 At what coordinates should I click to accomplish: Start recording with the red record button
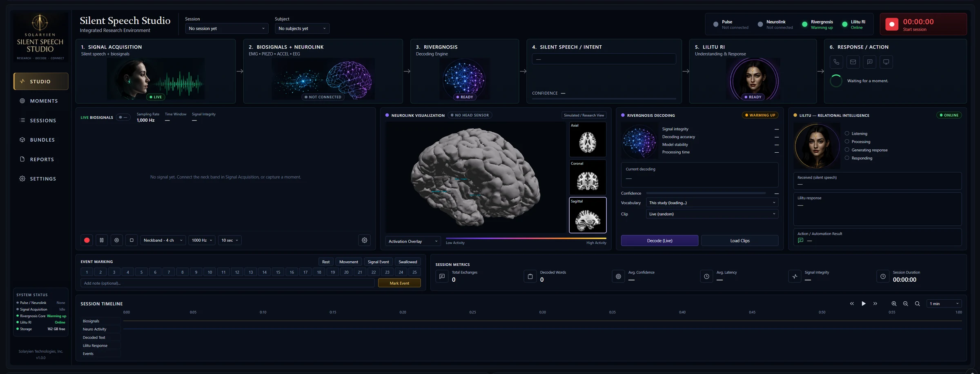(87, 240)
